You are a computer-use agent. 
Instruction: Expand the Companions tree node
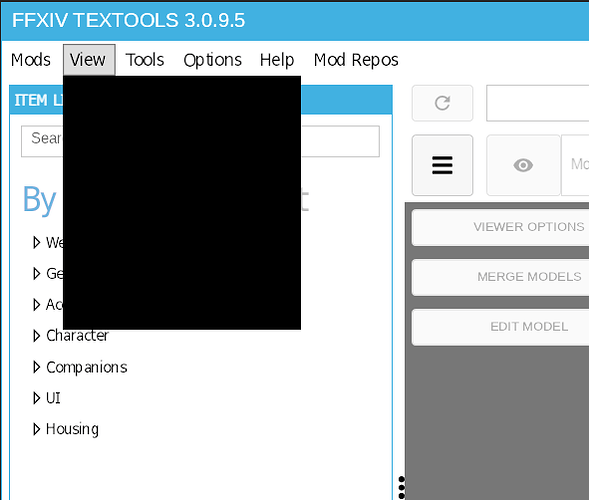tap(36, 367)
